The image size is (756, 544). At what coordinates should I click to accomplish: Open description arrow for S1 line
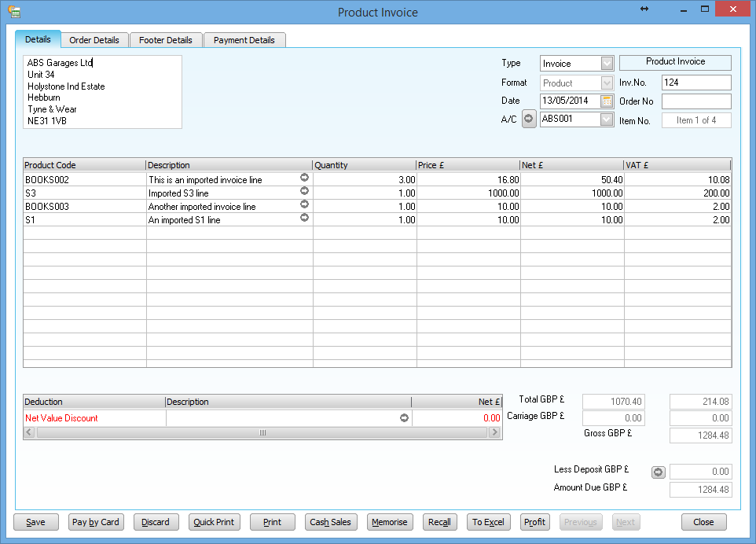304,218
